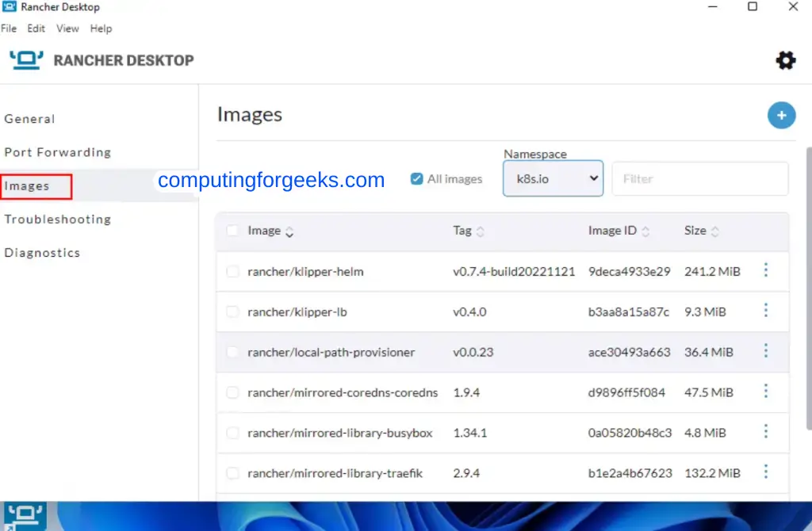
Task: Click the rancher/klipper-helm image name
Action: coord(305,272)
